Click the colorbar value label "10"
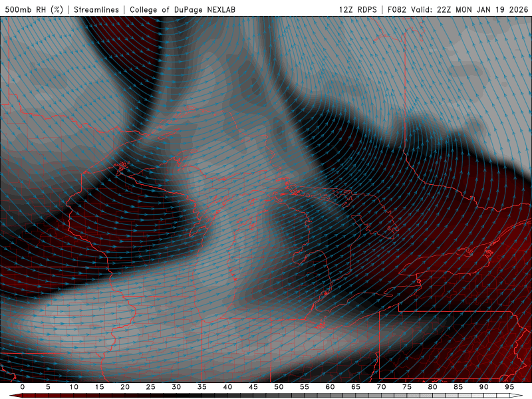 point(74,387)
